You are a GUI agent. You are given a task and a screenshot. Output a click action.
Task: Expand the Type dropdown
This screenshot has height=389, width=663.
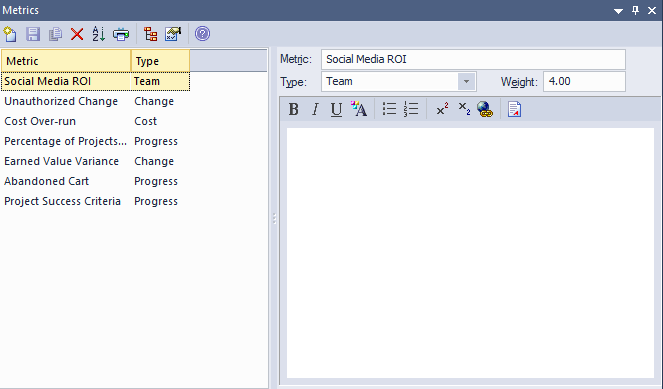(x=466, y=81)
